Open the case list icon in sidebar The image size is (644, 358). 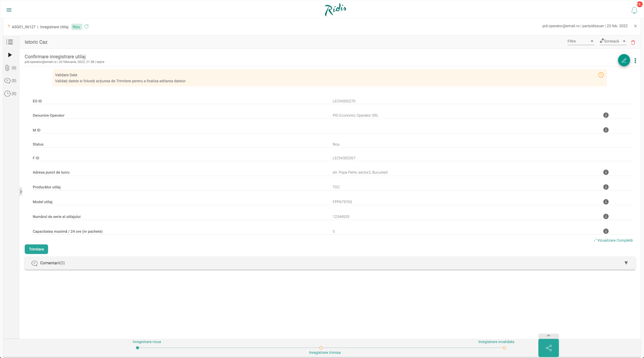(10, 42)
